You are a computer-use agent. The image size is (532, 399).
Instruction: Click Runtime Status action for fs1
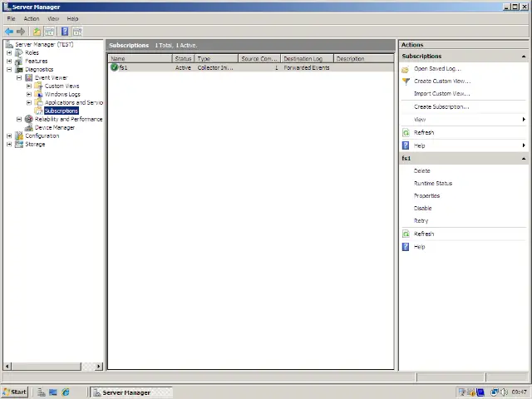(x=433, y=183)
